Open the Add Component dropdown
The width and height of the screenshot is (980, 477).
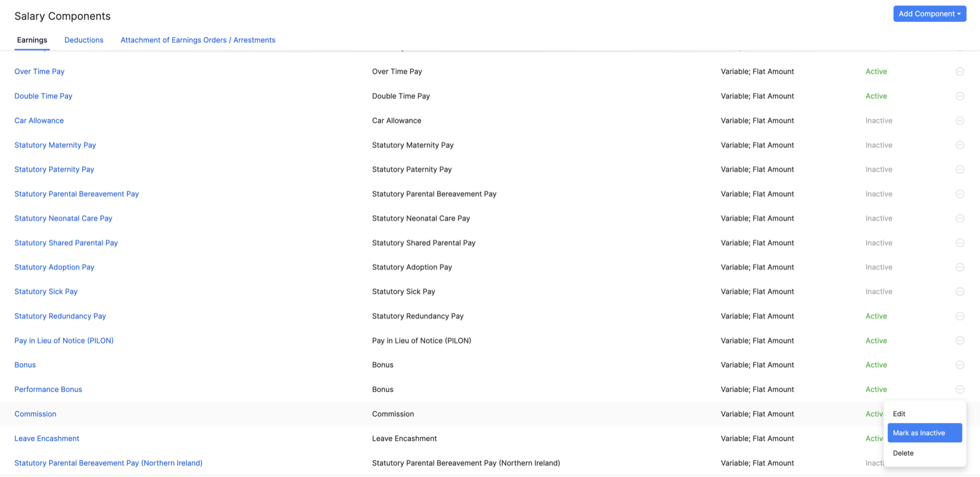[930, 13]
